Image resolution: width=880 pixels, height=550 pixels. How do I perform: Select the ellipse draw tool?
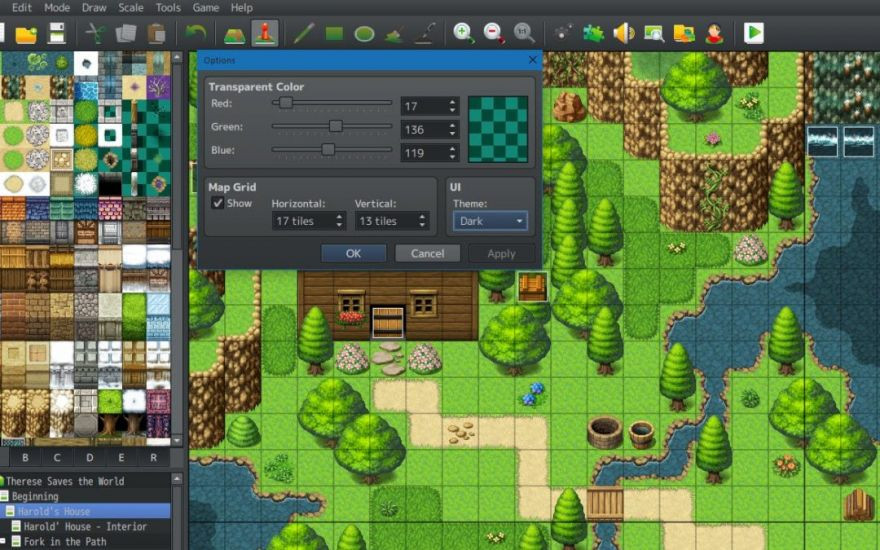(364, 34)
